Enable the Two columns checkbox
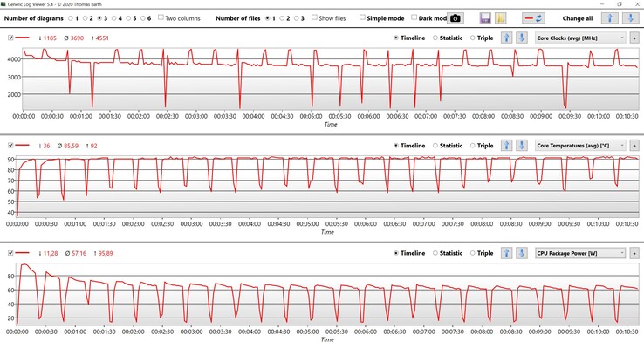The image size is (644, 349). tap(161, 17)
